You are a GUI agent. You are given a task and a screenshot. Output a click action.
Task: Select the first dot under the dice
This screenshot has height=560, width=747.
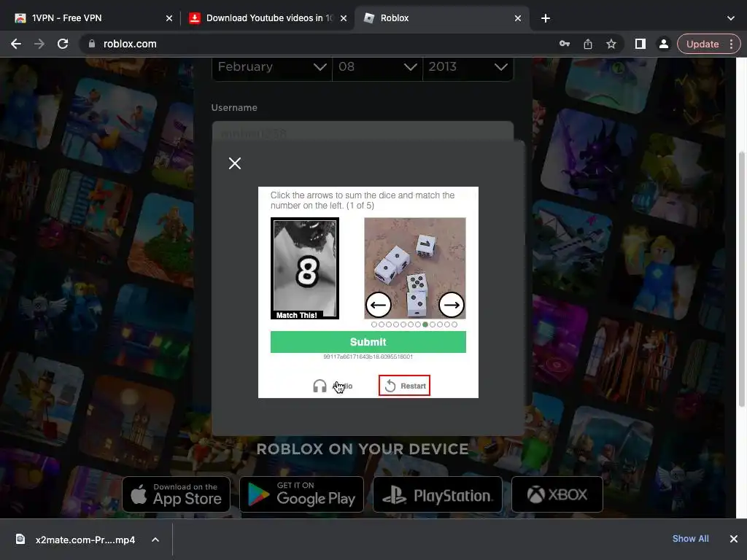pyautogui.click(x=374, y=324)
